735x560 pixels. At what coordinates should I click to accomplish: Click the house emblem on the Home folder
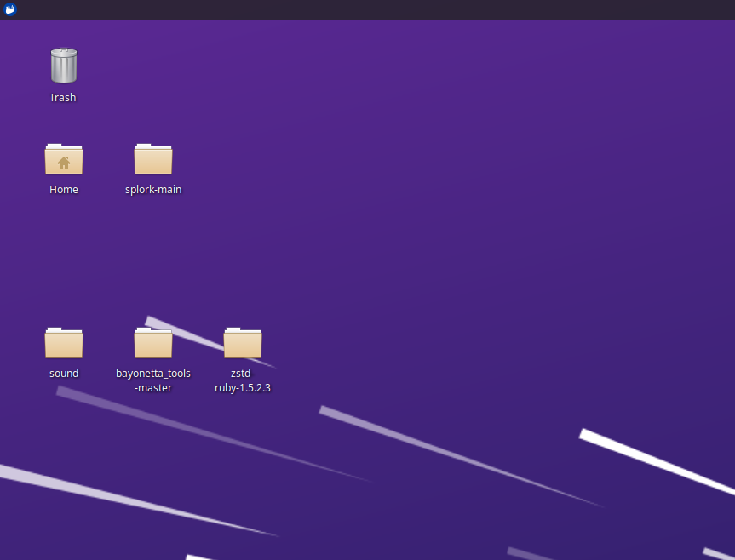pyautogui.click(x=64, y=163)
